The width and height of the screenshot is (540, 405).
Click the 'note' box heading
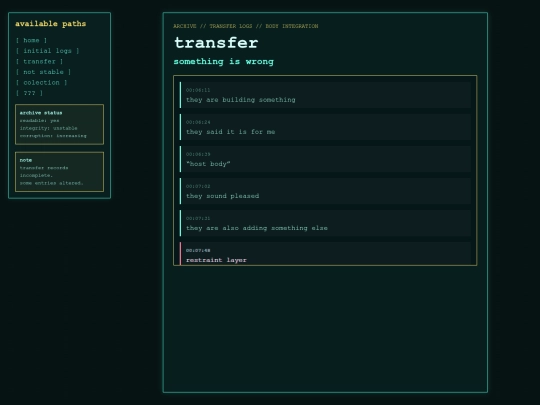pos(26,160)
